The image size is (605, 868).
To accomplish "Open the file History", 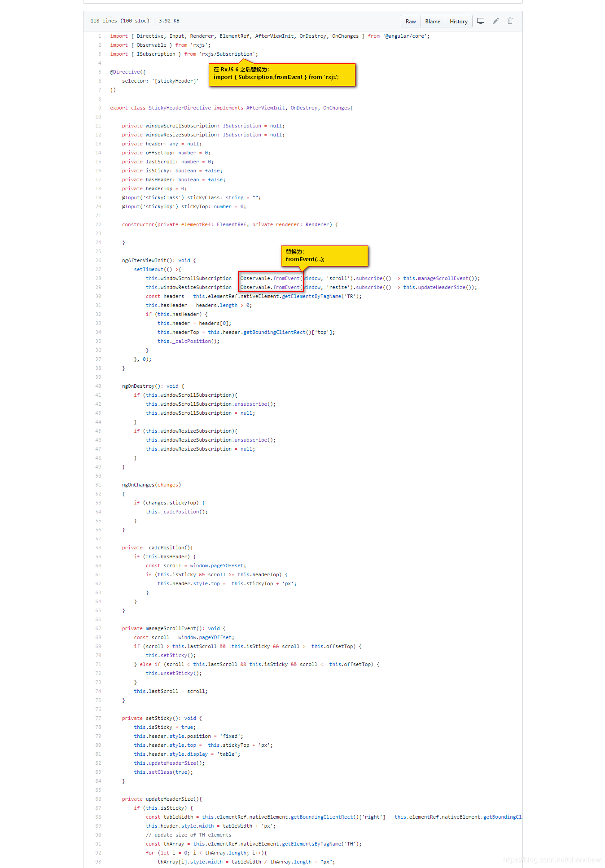I will click(459, 22).
